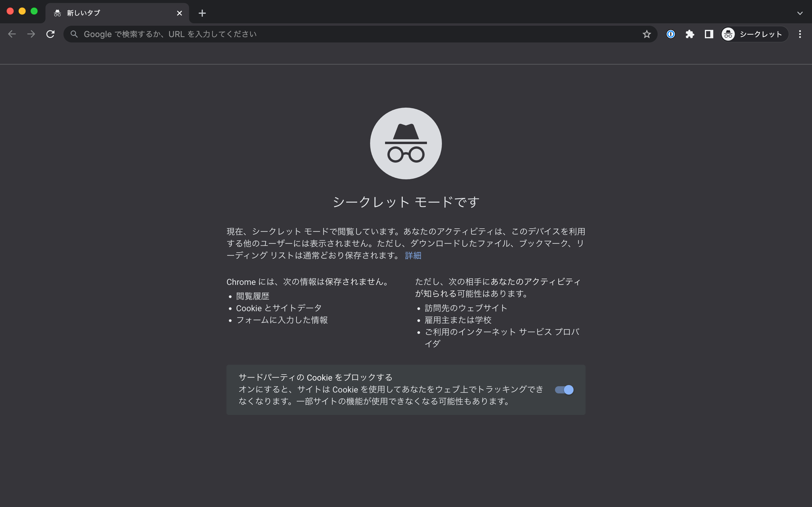Click the フォームに入力した情報 list item
Image resolution: width=812 pixels, height=507 pixels.
pos(282,320)
